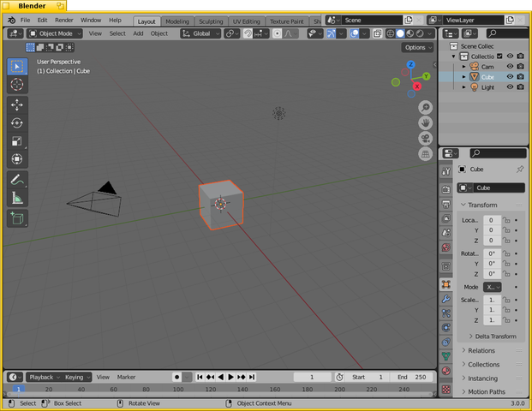
Task: Switch to wireframe viewport shading
Action: click(x=391, y=33)
